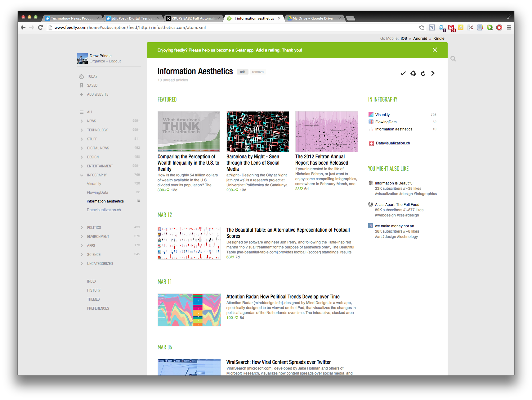Select Visual.ly feed in sidebar

94,184
